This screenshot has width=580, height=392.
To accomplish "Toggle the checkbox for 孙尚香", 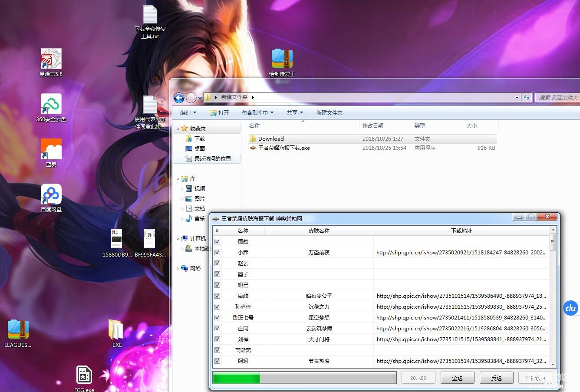I will coord(217,307).
